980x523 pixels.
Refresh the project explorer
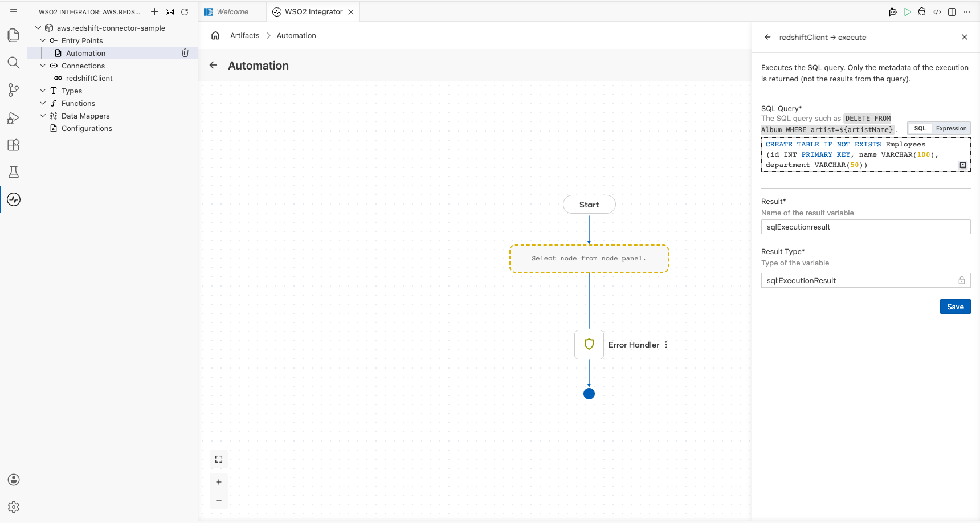(185, 11)
